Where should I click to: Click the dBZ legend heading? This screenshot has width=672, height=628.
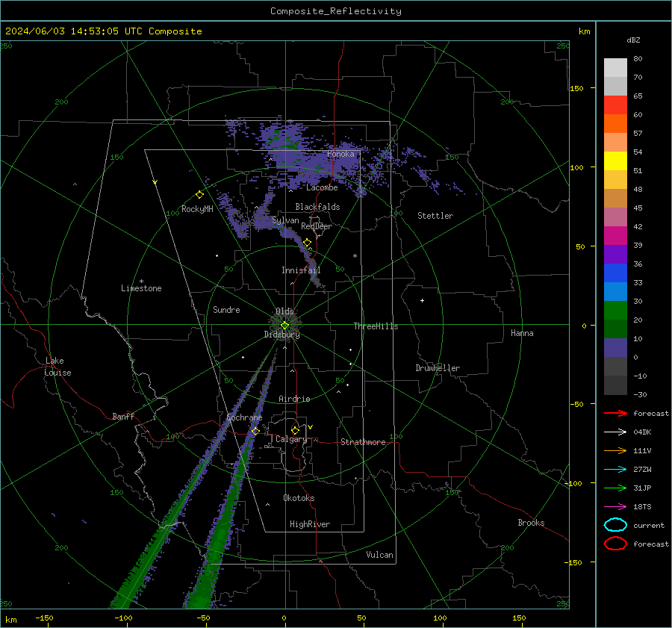click(x=633, y=40)
